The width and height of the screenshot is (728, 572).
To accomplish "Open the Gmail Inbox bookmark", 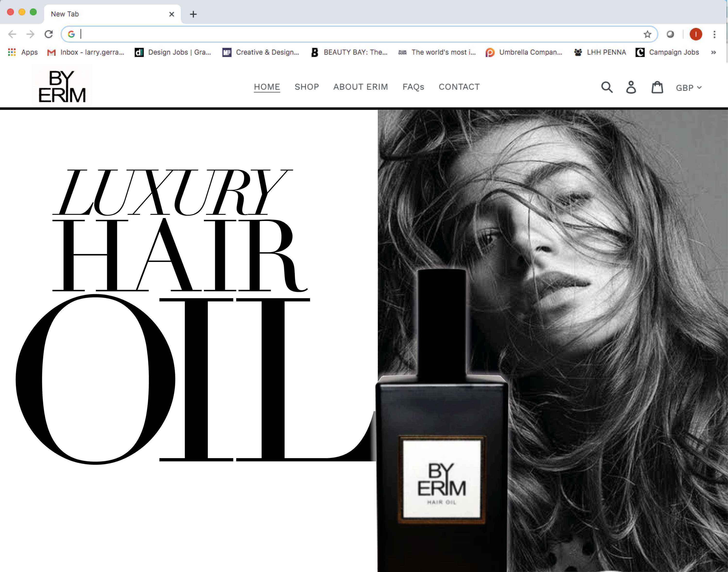I will click(86, 52).
